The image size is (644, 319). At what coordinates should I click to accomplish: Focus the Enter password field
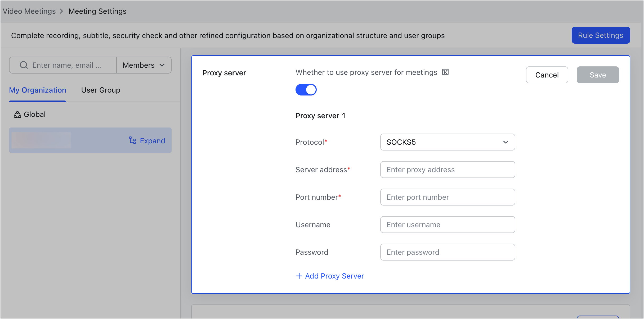tap(448, 252)
